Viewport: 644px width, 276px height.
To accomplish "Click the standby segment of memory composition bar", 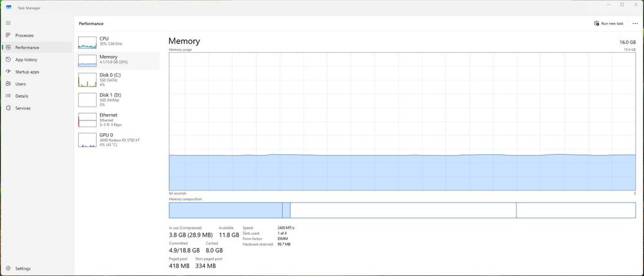I will coord(403,210).
